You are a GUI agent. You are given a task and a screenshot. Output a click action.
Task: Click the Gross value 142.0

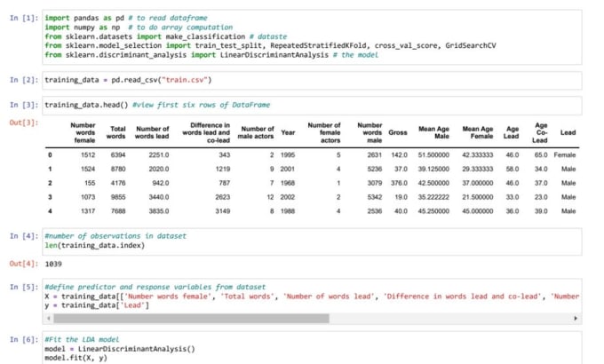click(x=399, y=154)
